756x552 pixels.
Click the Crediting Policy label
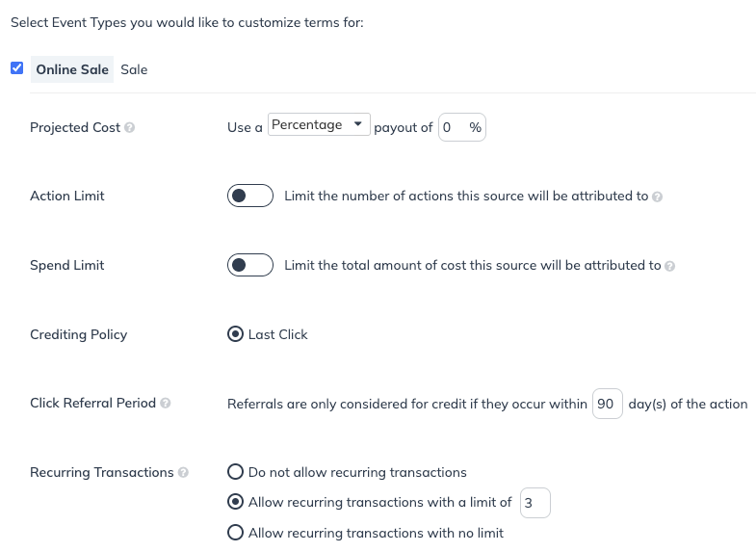tap(78, 334)
